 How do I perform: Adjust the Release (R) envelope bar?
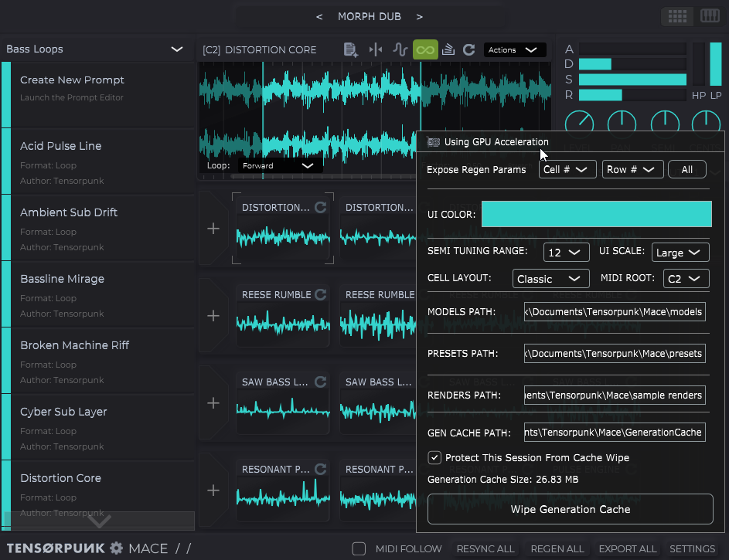coord(632,95)
